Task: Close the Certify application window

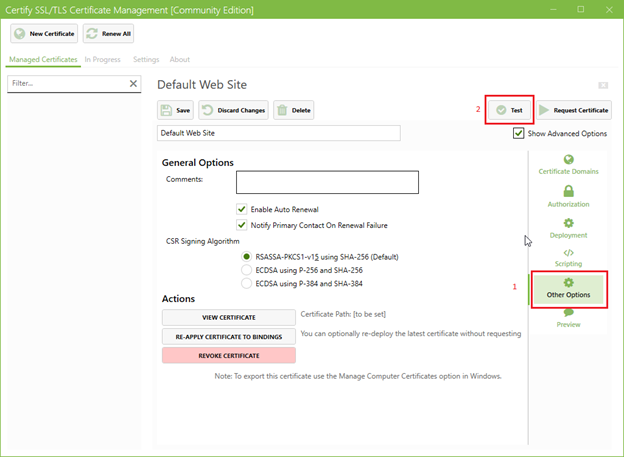Action: (x=609, y=10)
